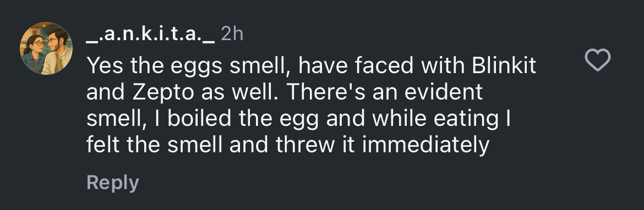The height and width of the screenshot is (210, 644).
Task: Click the word Blinkit in the comment
Action: [x=504, y=65]
